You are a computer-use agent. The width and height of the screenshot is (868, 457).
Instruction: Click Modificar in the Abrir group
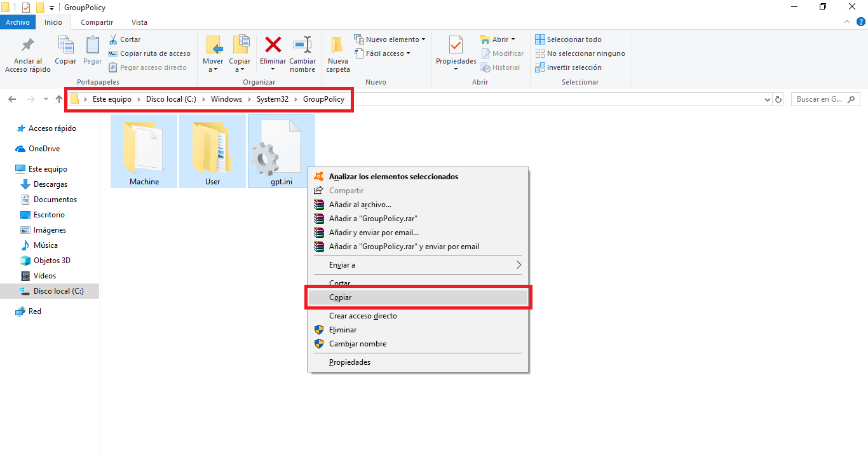[x=503, y=53]
